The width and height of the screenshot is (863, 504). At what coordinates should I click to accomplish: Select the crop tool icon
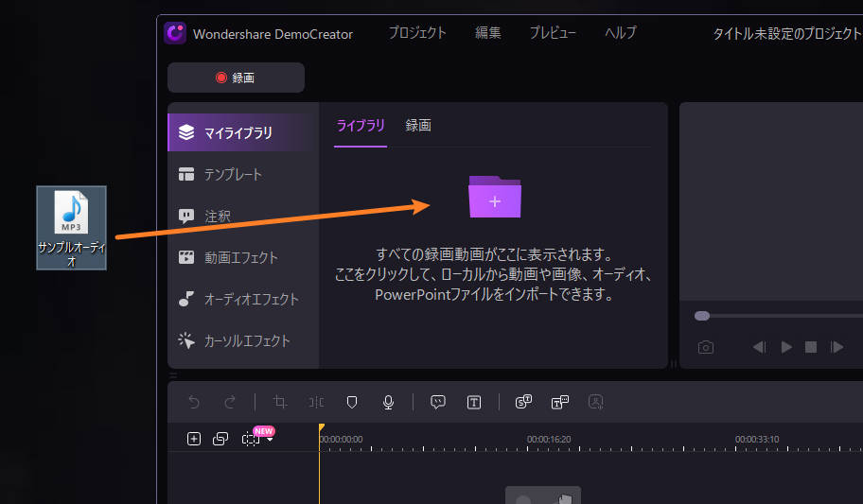tap(279, 402)
